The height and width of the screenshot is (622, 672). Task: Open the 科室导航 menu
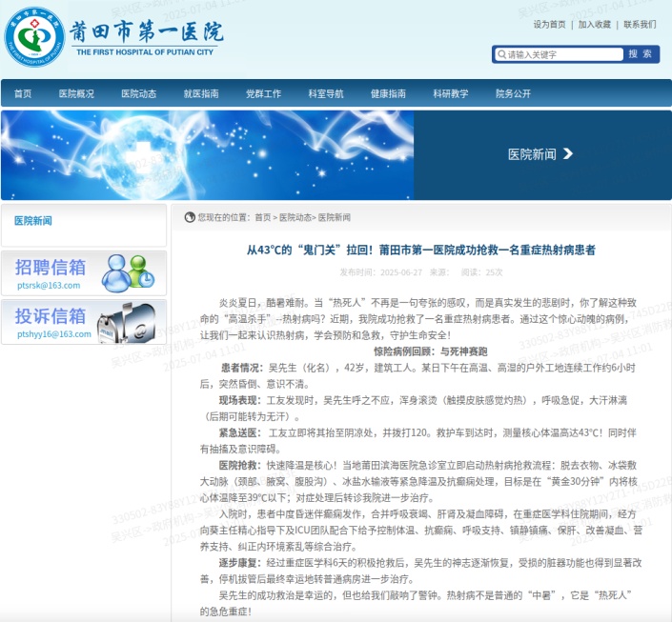click(x=326, y=93)
